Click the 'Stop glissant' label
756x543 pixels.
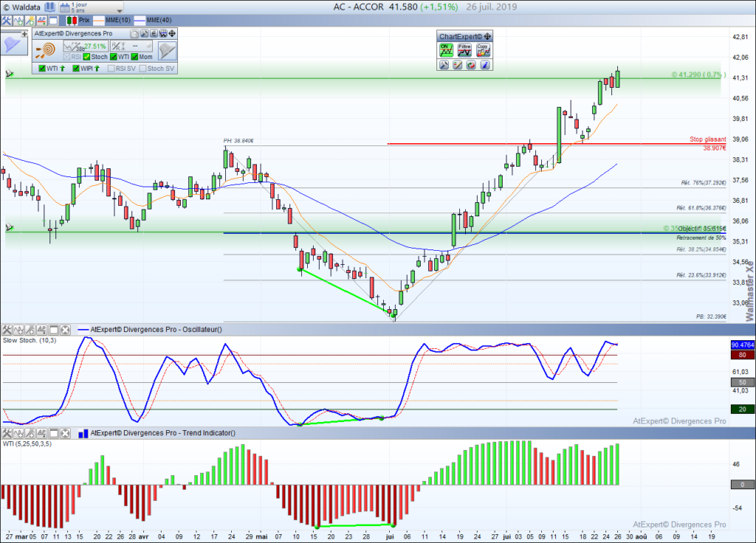click(x=707, y=139)
